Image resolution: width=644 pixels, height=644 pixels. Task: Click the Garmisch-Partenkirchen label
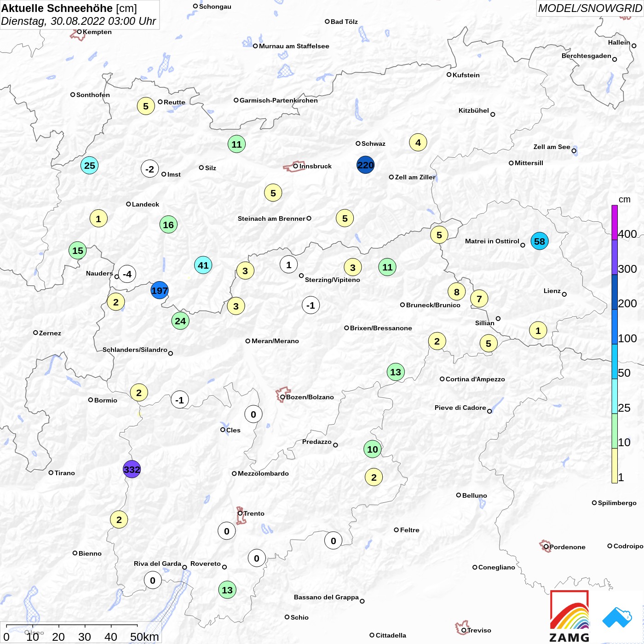click(x=279, y=100)
